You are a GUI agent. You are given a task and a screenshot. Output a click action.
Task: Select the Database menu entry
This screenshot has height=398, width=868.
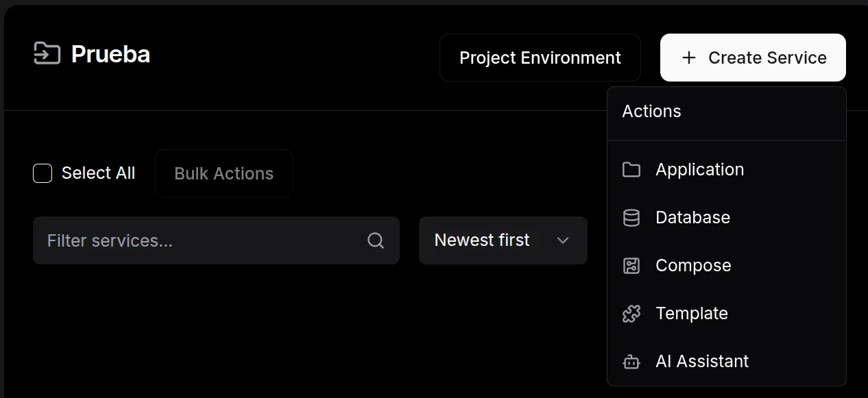pyautogui.click(x=692, y=218)
